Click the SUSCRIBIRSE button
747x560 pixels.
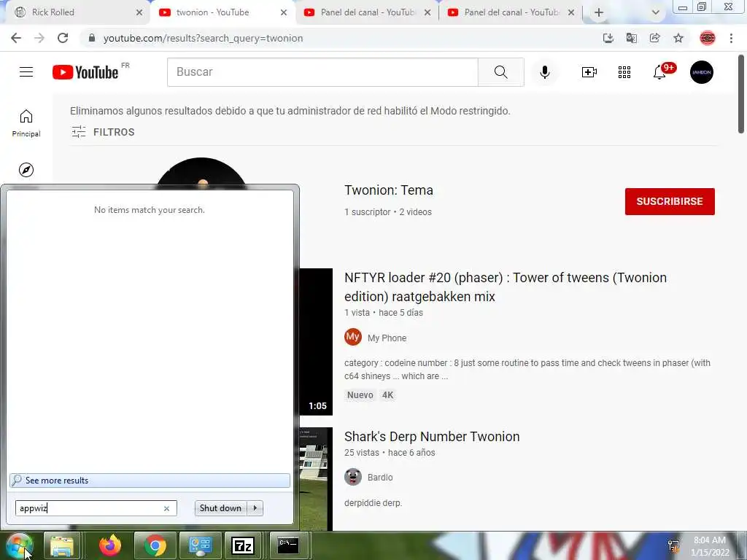coord(670,201)
